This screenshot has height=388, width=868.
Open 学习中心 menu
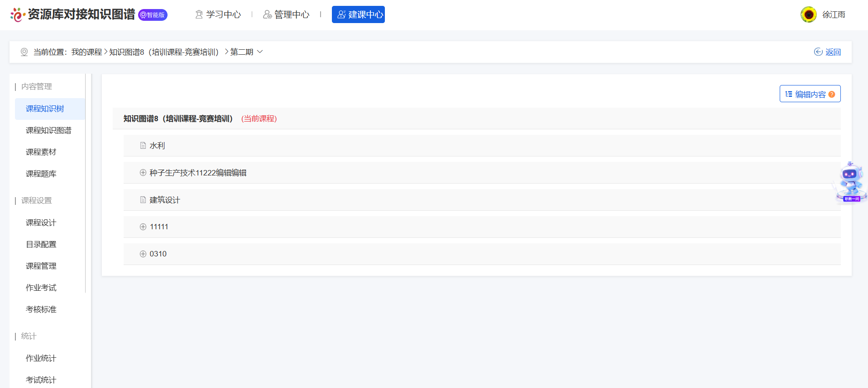point(218,14)
